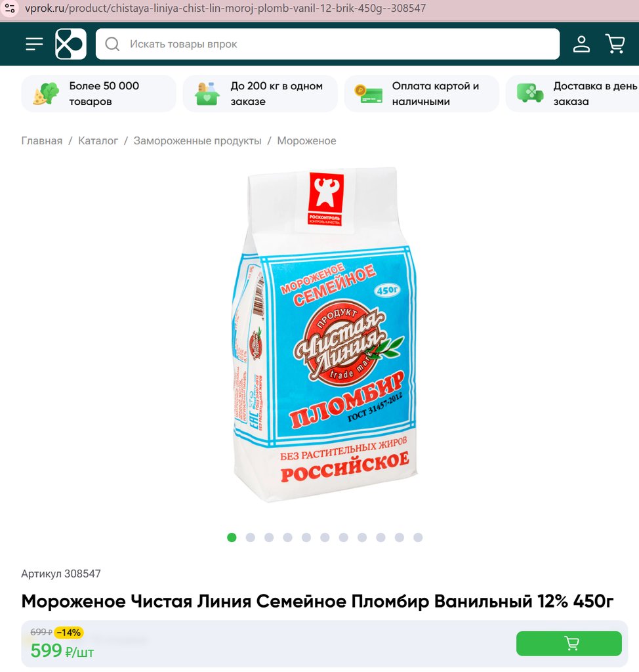The image size is (639, 672).
Task: Open the shopping cart in header
Action: [x=615, y=44]
